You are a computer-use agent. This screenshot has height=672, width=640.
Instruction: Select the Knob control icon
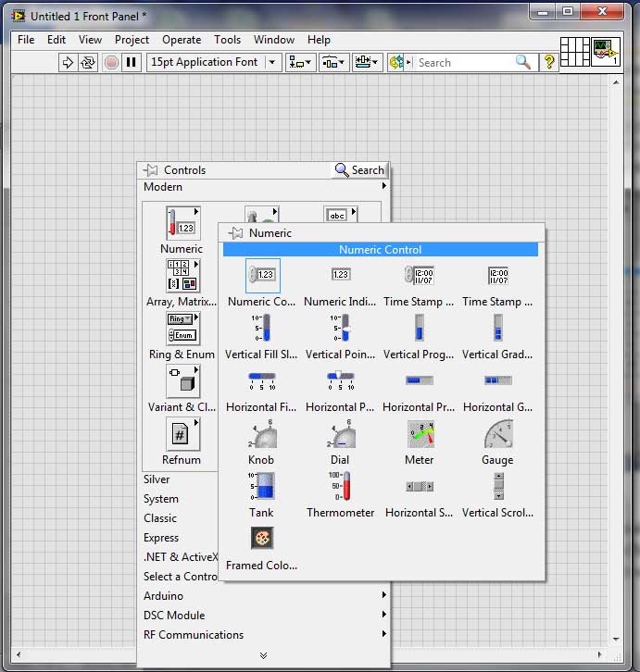click(x=261, y=434)
